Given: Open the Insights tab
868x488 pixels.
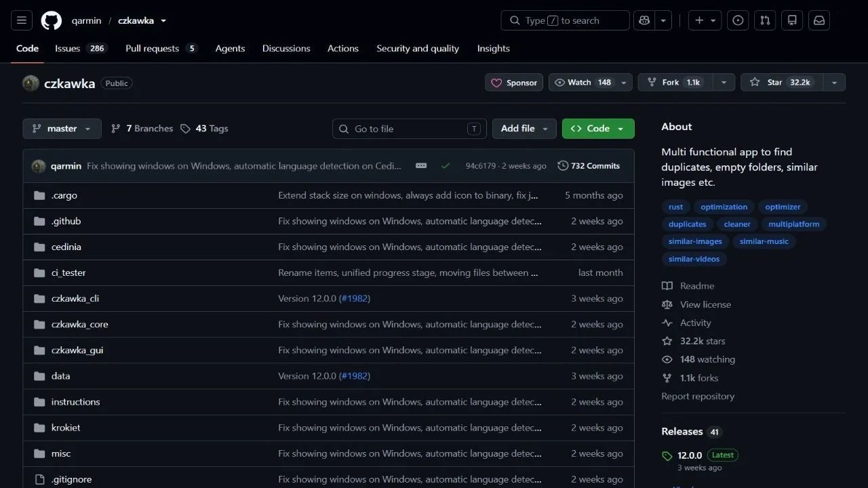Looking at the screenshot, I should (494, 49).
